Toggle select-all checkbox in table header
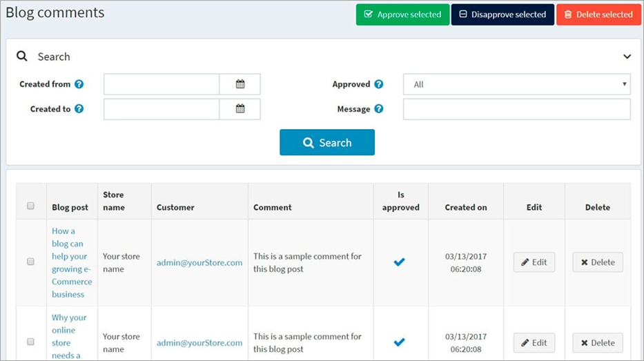 pos(30,206)
